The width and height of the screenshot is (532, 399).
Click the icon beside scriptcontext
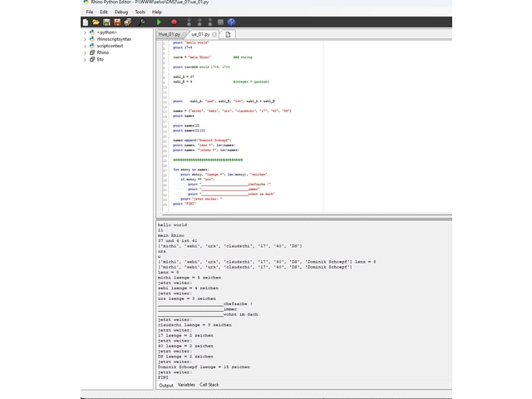point(92,46)
